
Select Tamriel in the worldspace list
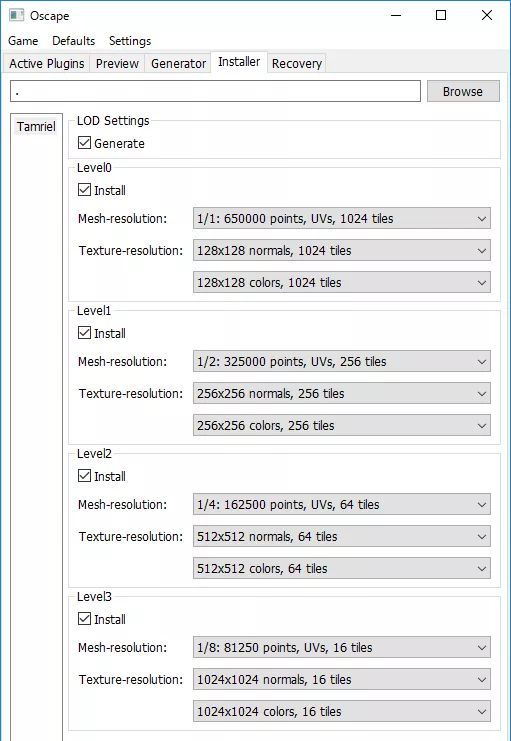pos(36,127)
